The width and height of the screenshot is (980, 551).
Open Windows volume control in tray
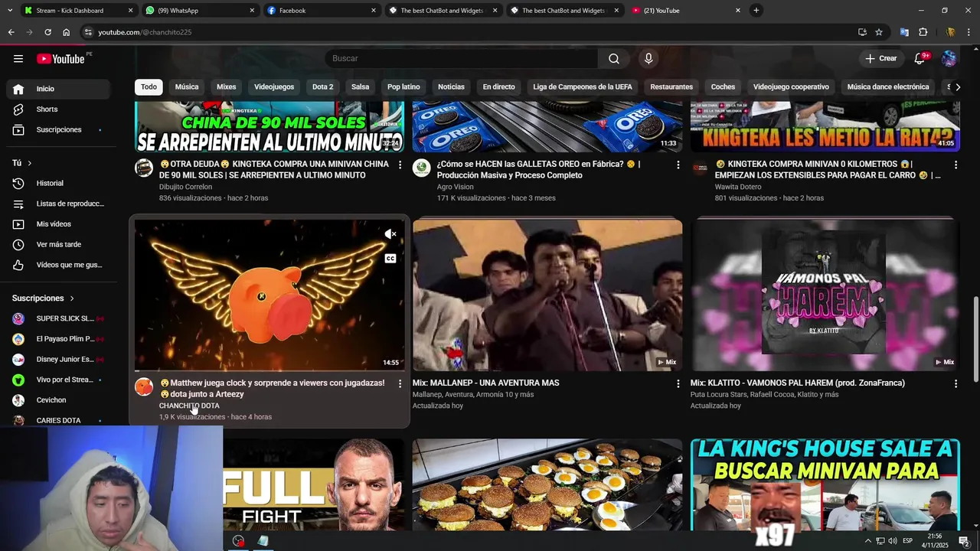coord(893,541)
